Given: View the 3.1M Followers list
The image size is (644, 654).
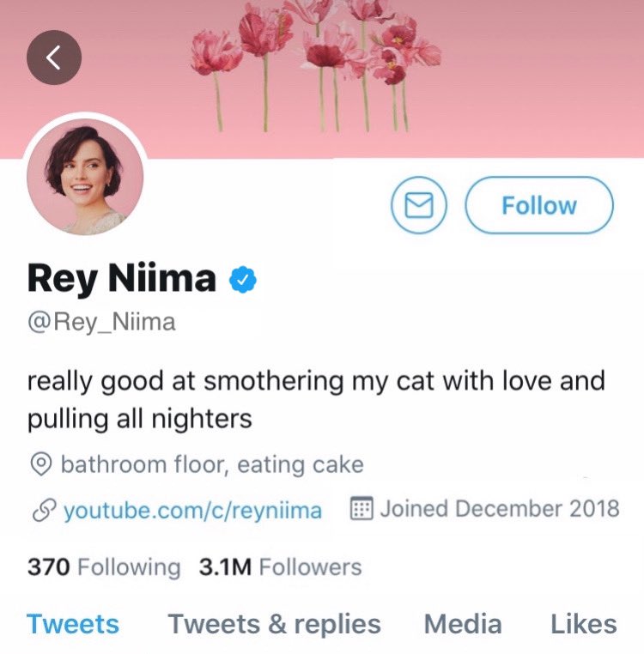Looking at the screenshot, I should pyautogui.click(x=281, y=566).
